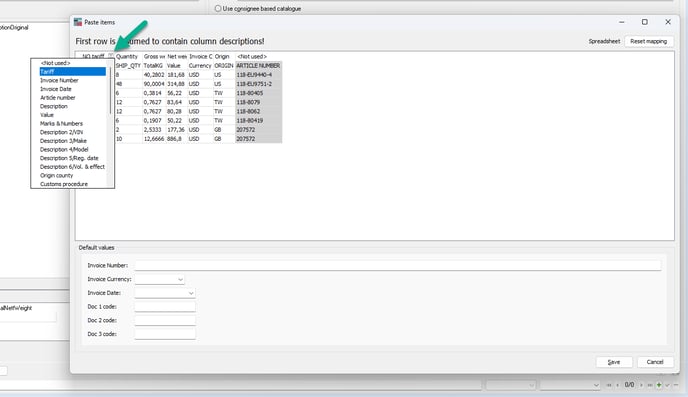Select Description 3/Make list entry
The width and height of the screenshot is (688, 397).
tap(72, 141)
